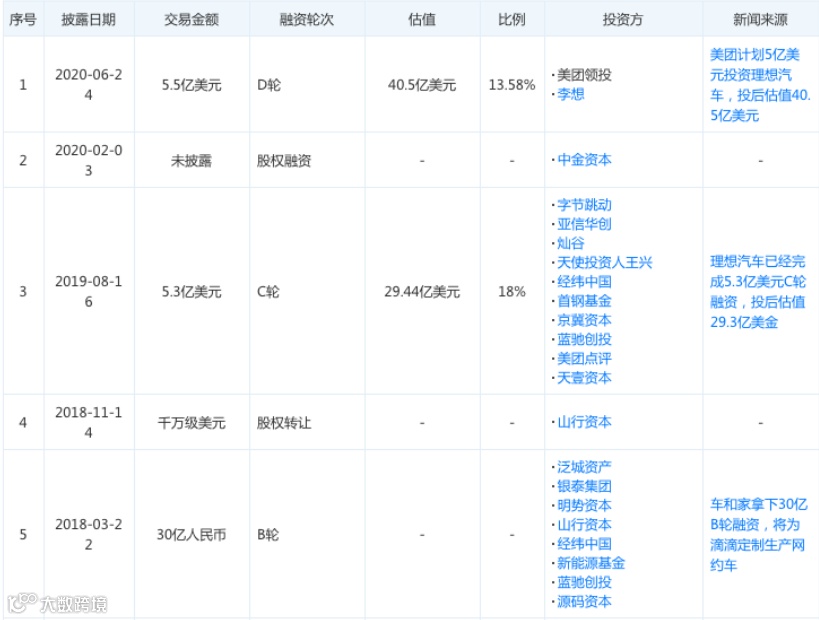
Task: Open 山行资本 link in B轮 row
Action: [x=584, y=524]
